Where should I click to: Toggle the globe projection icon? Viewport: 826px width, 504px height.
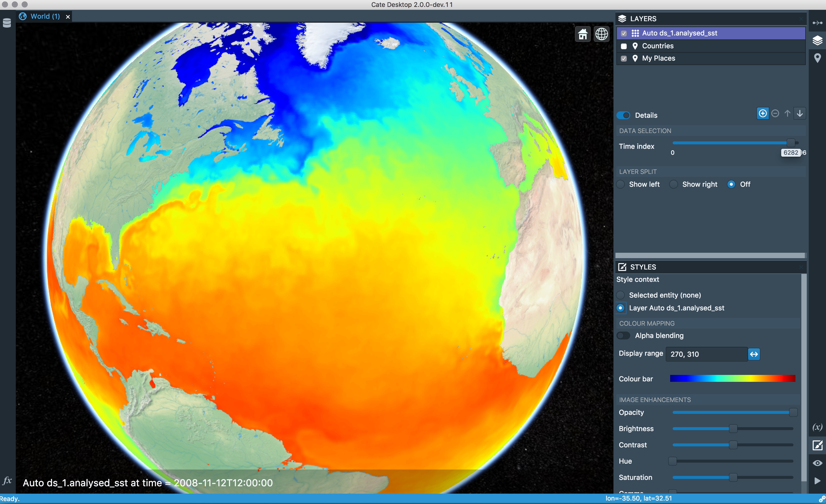coord(602,34)
